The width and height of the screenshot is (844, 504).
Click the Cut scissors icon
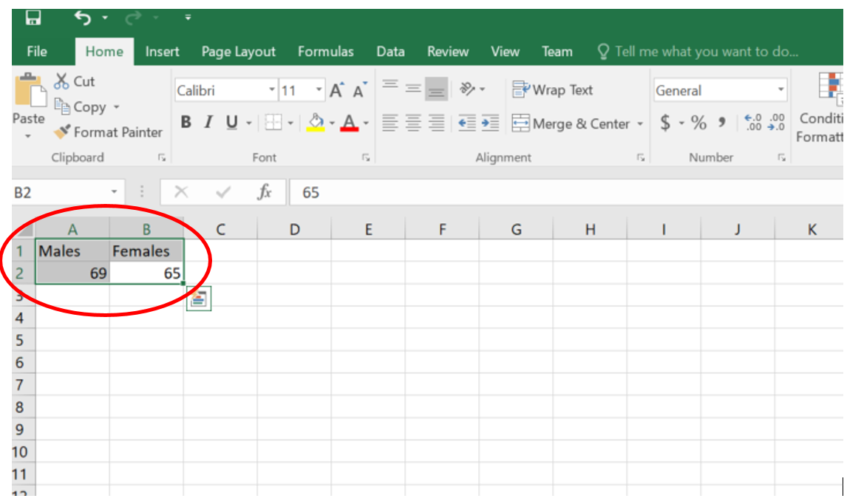pos(61,81)
